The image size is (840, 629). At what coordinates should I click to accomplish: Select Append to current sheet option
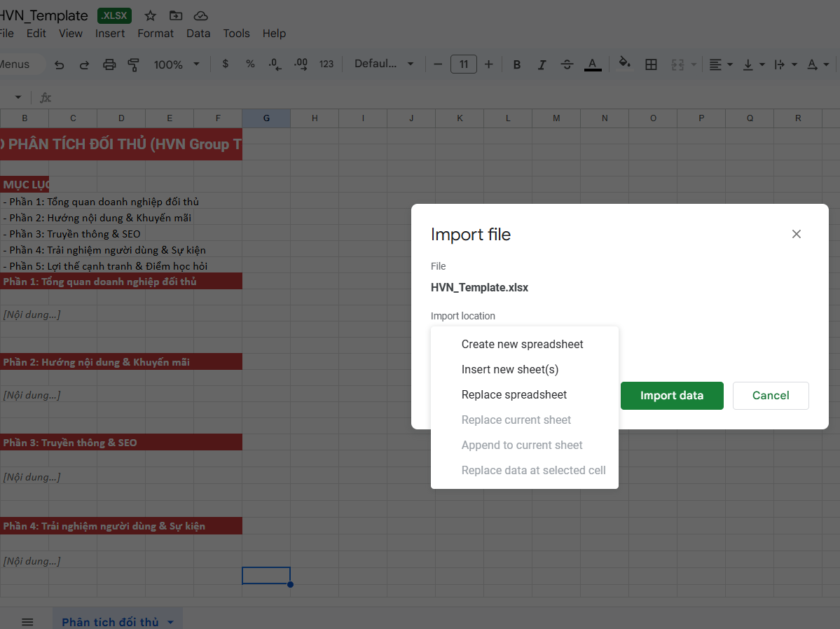525,445
